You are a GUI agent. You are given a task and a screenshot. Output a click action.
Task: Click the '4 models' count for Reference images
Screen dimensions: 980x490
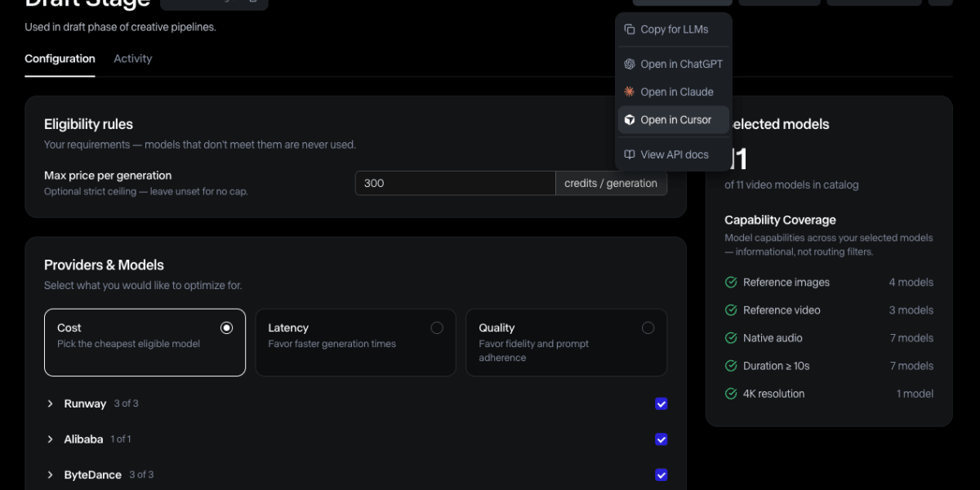pyautogui.click(x=911, y=283)
